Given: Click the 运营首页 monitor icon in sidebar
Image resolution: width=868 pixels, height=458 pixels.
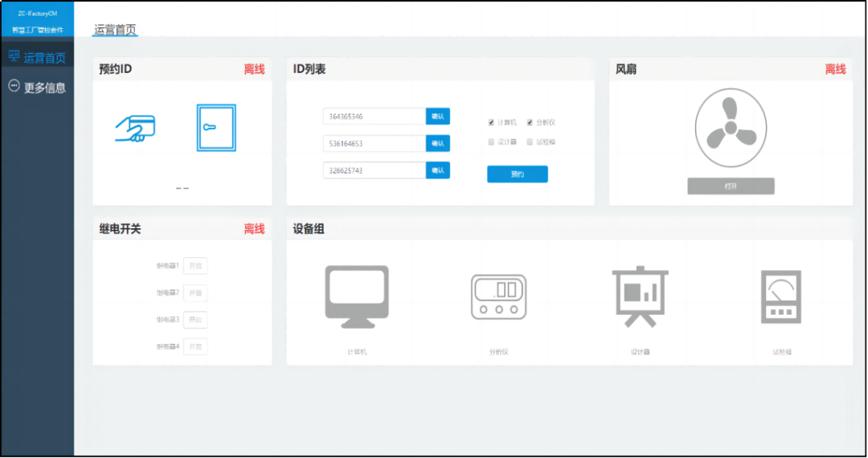Looking at the screenshot, I should [14, 56].
